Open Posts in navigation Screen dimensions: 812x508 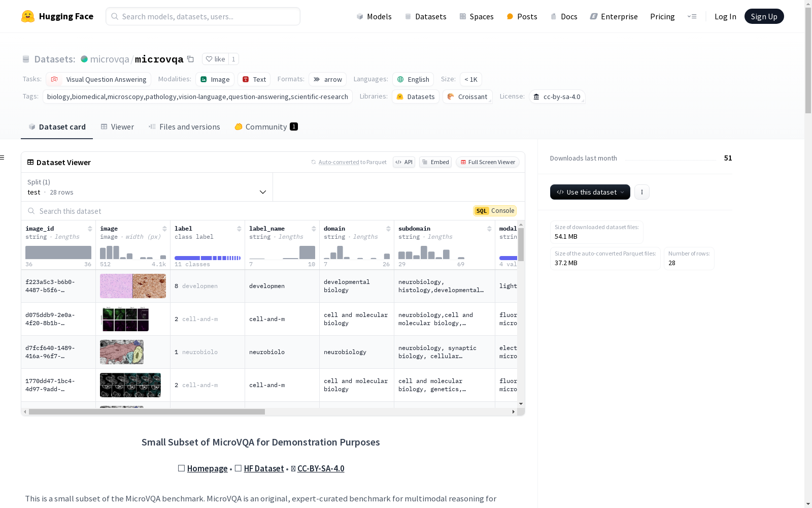[x=522, y=16]
